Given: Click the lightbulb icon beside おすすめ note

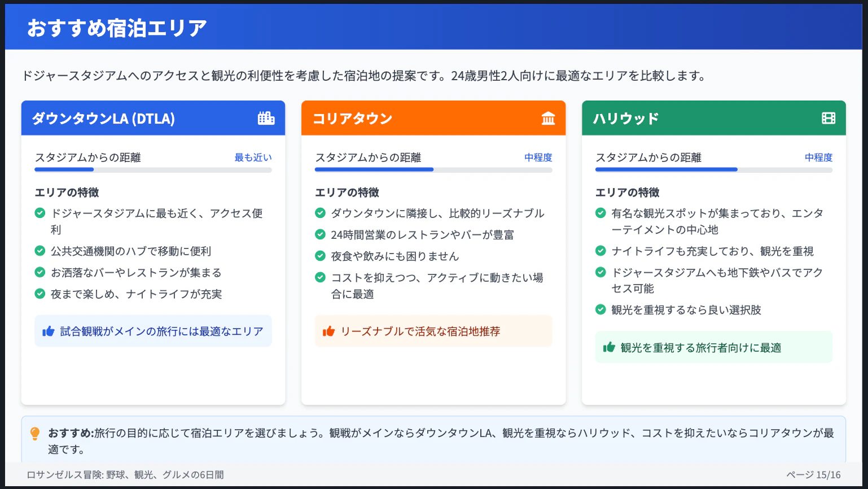Looking at the screenshot, I should [x=35, y=434].
